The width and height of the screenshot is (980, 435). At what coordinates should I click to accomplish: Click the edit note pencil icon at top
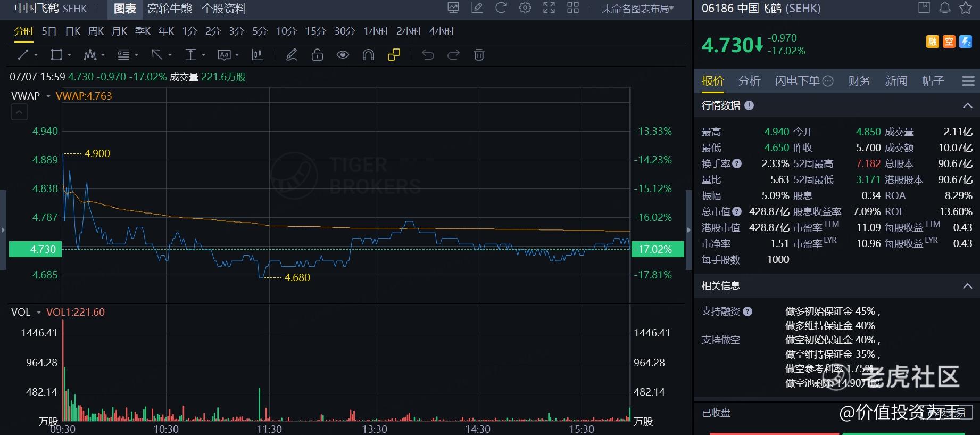pos(477,8)
